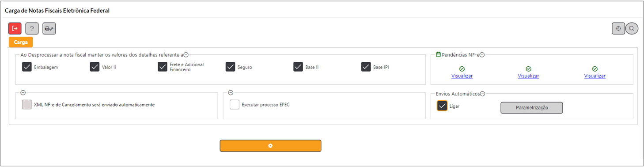Click the magnifier search icon
The image size is (644, 167).
[632, 29]
